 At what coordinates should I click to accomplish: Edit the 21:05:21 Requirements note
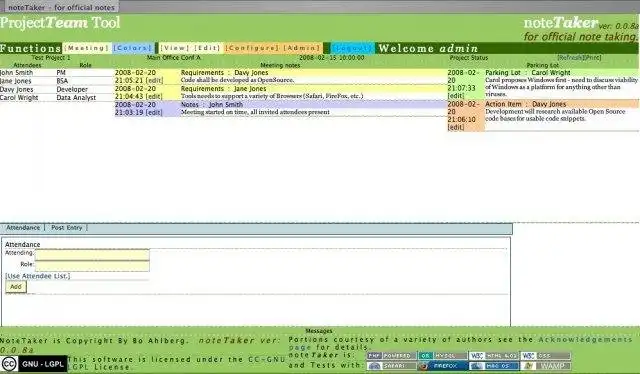tap(154, 80)
